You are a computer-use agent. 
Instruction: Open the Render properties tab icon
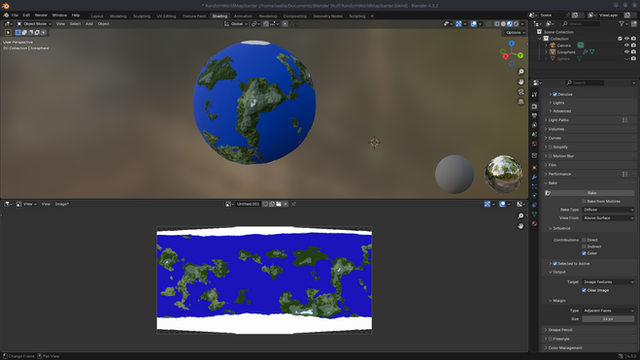534,107
